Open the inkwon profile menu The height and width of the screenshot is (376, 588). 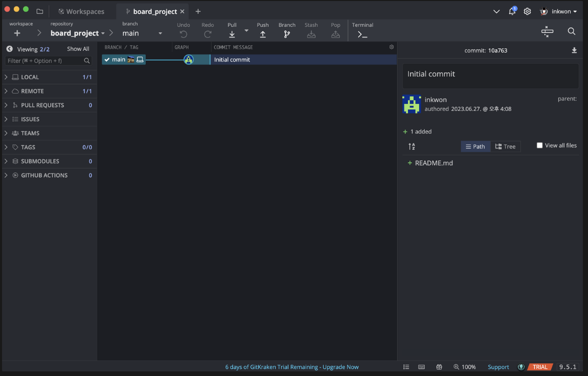(558, 11)
